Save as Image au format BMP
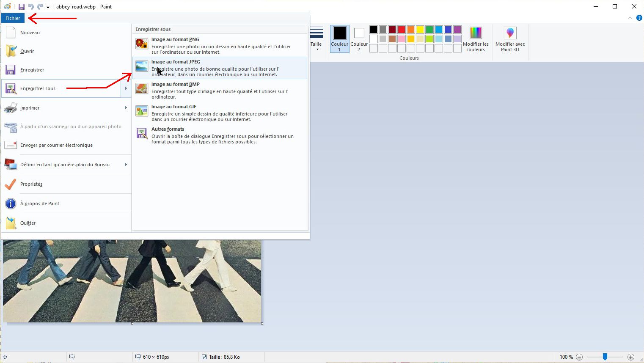The image size is (644, 363). tap(220, 91)
